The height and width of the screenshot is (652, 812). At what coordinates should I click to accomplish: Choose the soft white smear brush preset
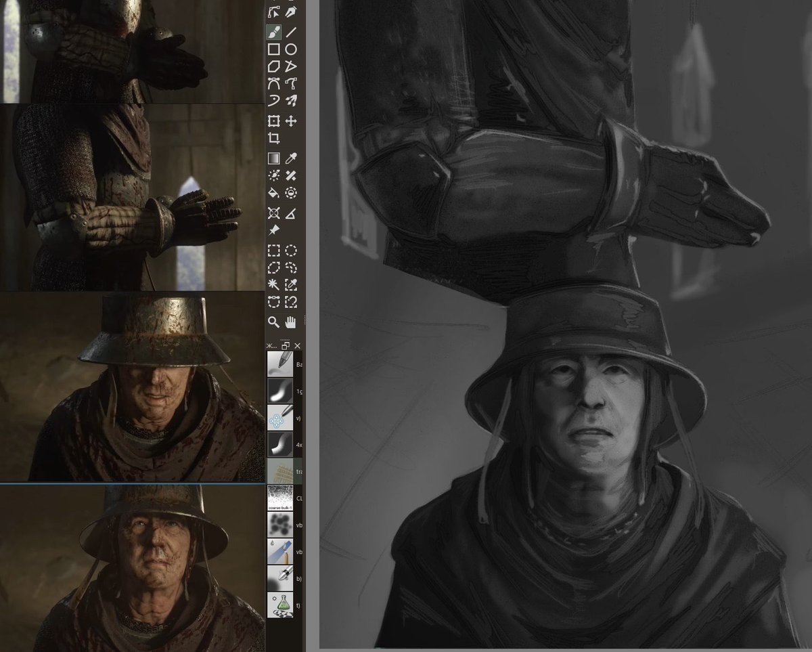(x=280, y=391)
